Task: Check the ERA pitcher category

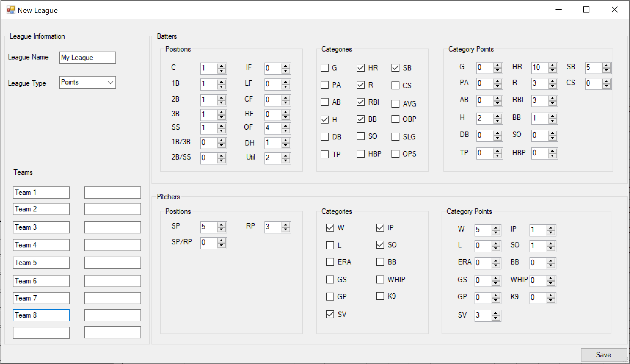Action: pos(330,262)
